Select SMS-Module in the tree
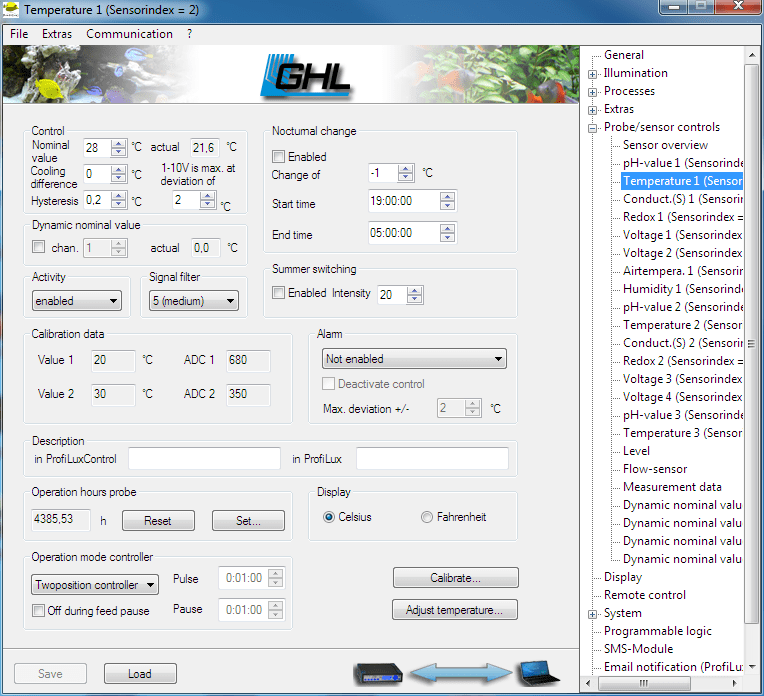764x696 pixels. [638, 649]
